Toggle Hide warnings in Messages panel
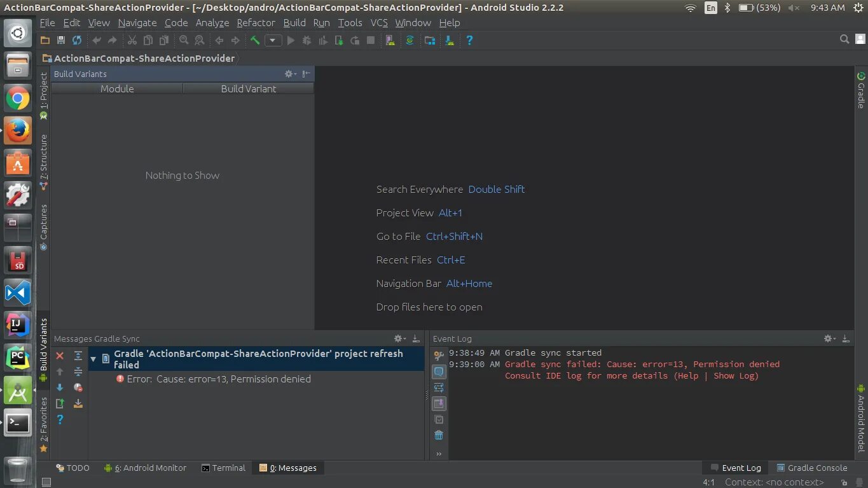The height and width of the screenshot is (488, 868). pyautogui.click(x=78, y=387)
